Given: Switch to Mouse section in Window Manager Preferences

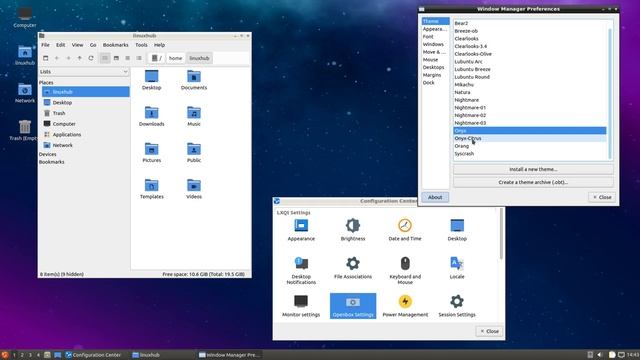Looking at the screenshot, I should [x=436, y=60].
